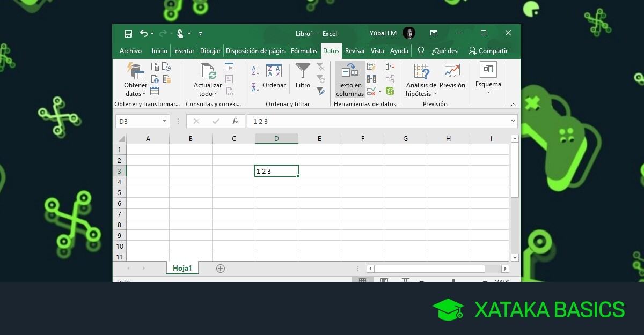The image size is (644, 335).
Task: Sort ascending with the A to Z icon
Action: pyautogui.click(x=255, y=70)
